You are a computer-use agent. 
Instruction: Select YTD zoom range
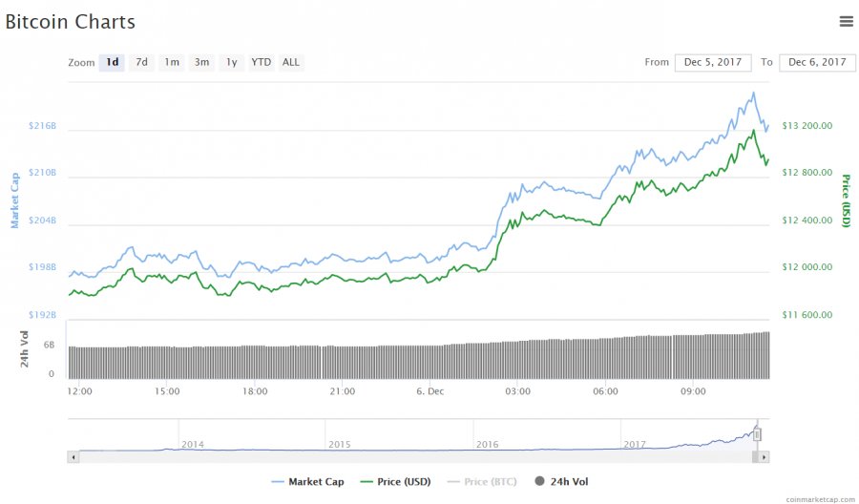pos(261,62)
